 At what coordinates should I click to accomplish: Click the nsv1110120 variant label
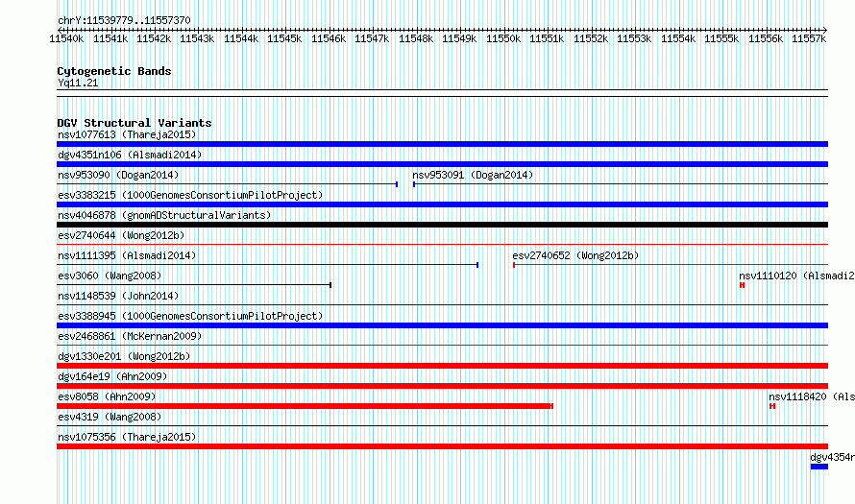tap(796, 276)
